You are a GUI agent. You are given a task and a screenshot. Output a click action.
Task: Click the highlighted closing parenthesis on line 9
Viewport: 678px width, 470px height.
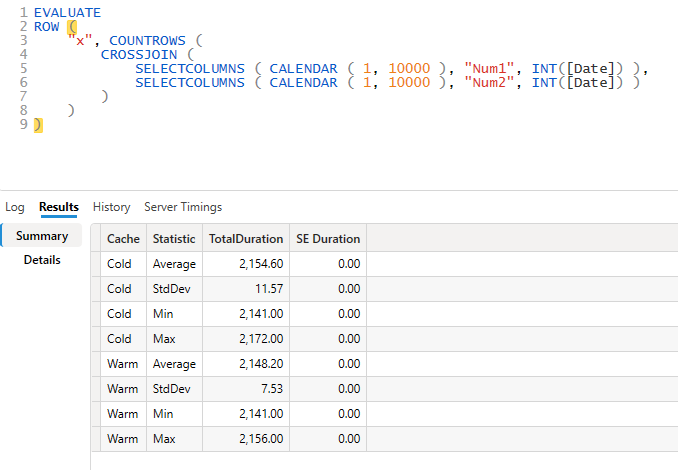click(x=38, y=125)
